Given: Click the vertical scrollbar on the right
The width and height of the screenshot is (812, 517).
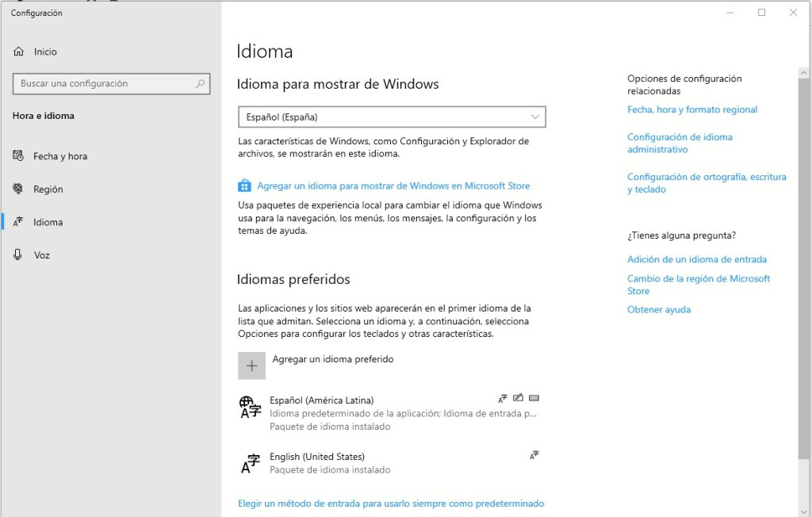Looking at the screenshot, I should [x=804, y=262].
